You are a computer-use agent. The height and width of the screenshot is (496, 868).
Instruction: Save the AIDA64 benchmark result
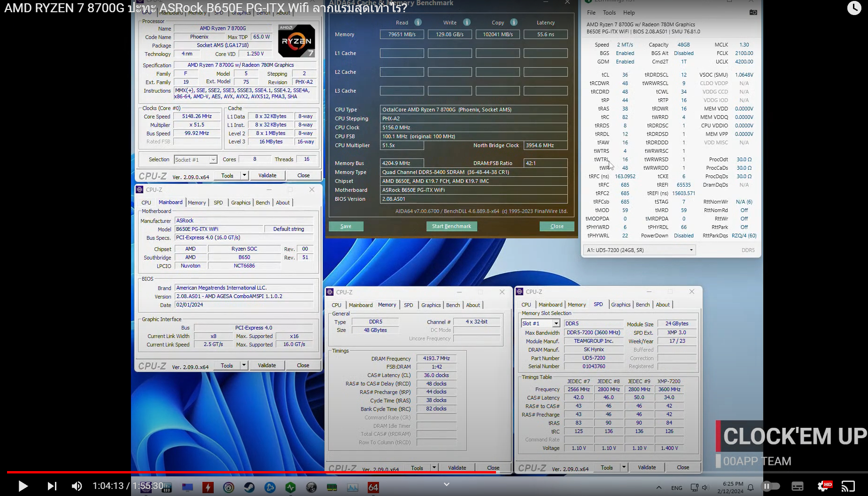[346, 226]
